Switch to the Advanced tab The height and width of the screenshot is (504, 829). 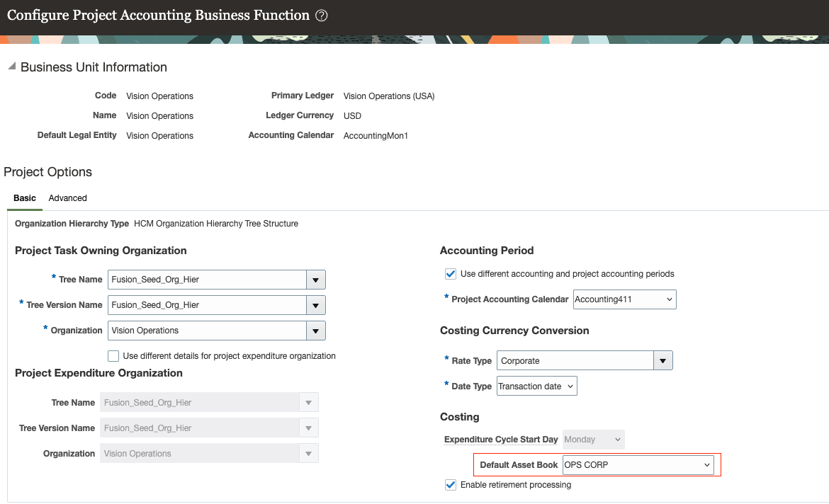coord(67,197)
